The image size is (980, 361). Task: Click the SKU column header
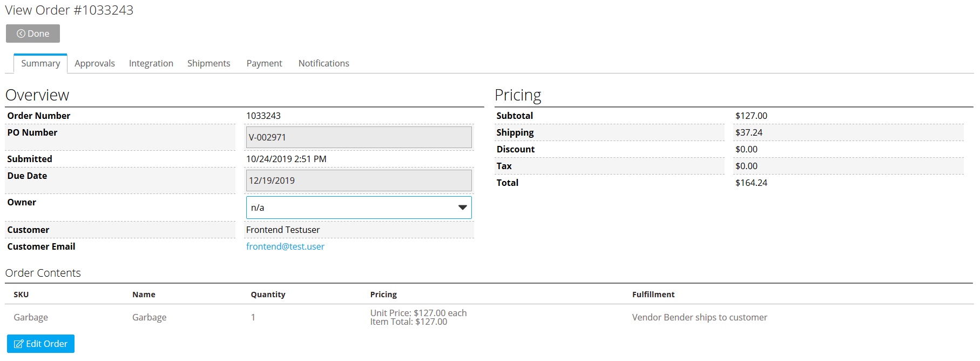pyautogui.click(x=21, y=295)
